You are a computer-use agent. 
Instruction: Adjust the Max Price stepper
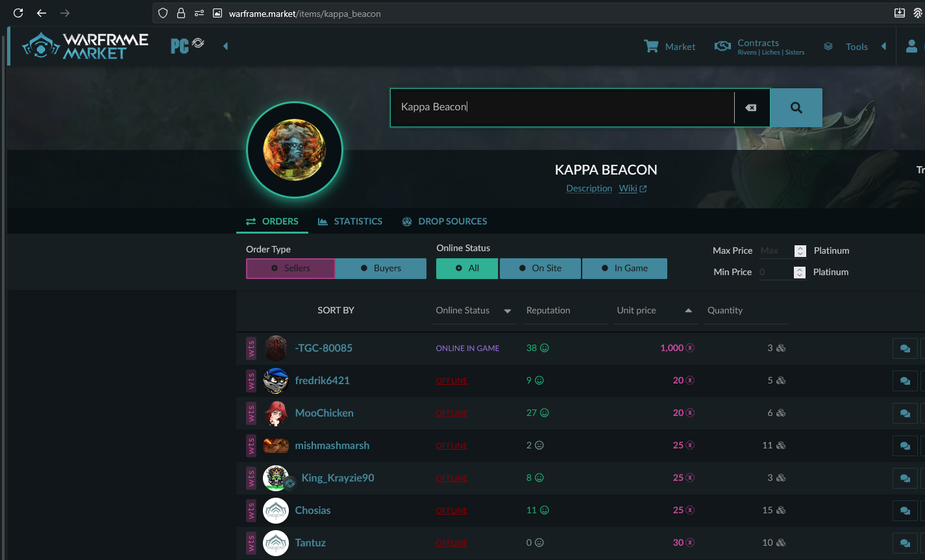point(800,250)
